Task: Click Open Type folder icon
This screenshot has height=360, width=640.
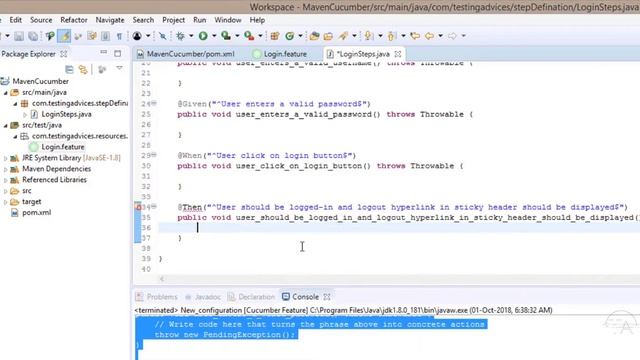Action: pyautogui.click(x=314, y=36)
